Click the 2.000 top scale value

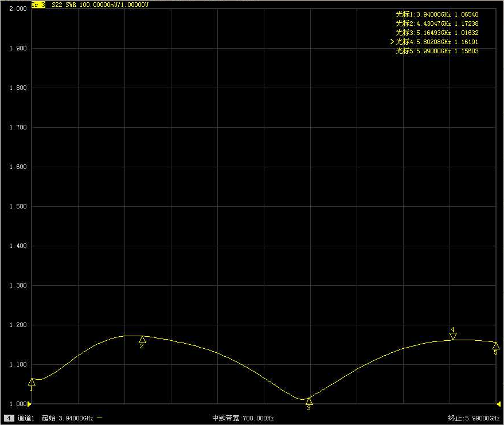18,9
